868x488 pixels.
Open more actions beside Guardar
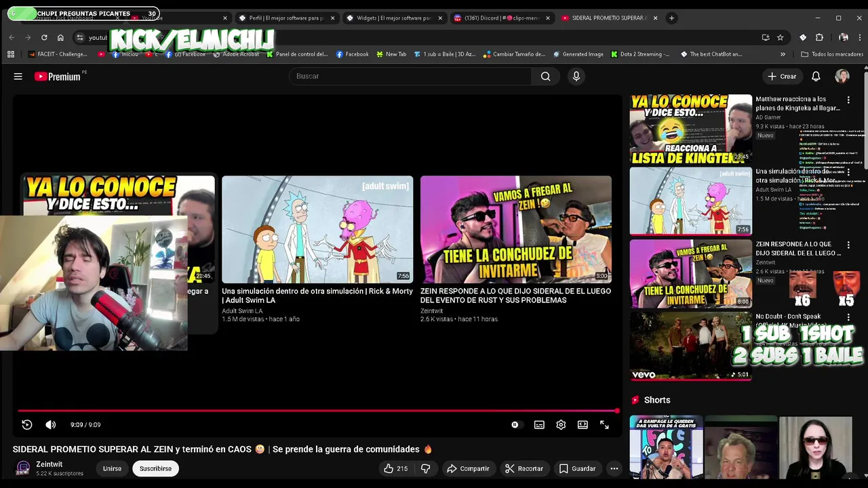(x=614, y=468)
